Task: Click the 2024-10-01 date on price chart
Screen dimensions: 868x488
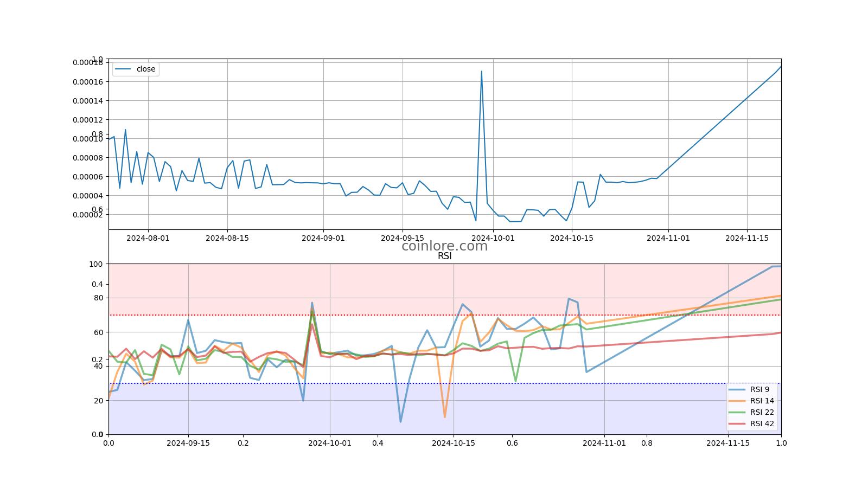Action: point(493,237)
